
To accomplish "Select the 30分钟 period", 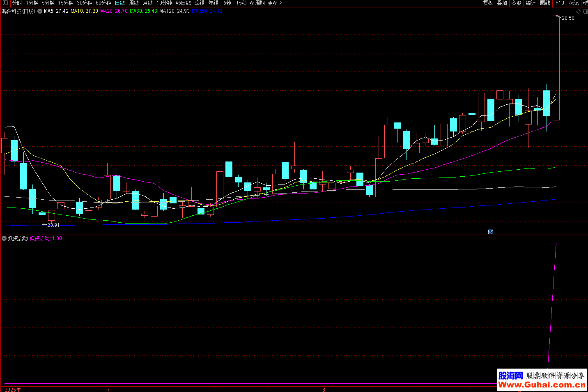I will [85, 3].
